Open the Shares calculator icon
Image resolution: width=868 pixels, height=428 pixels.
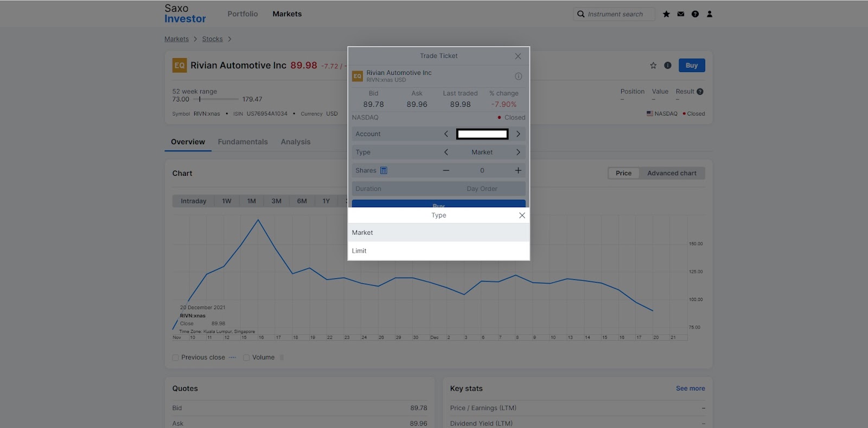(x=384, y=170)
